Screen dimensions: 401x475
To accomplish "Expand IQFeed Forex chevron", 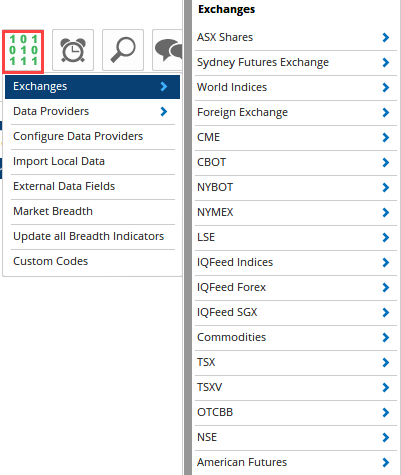I will tap(386, 287).
